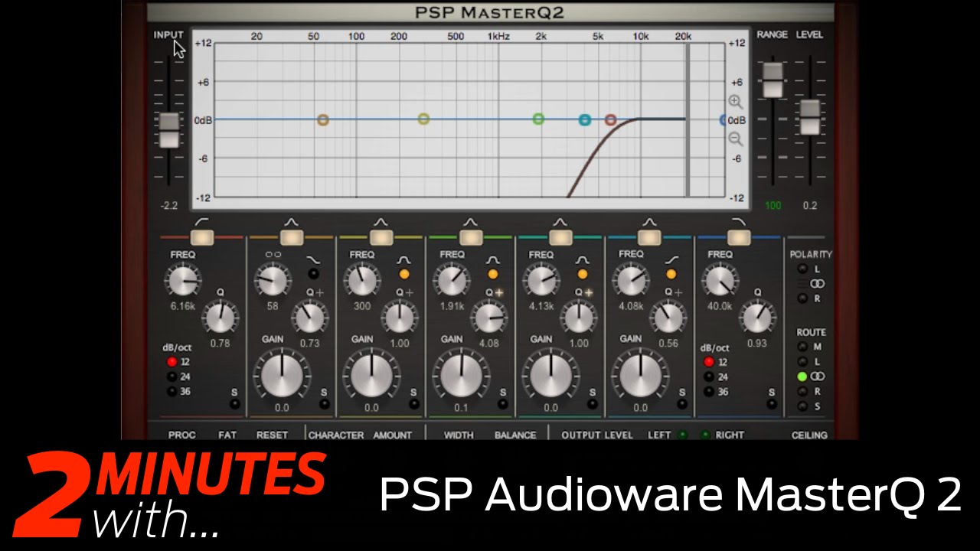Click the BALANCE label
Viewport: 980px width, 551px height.
click(x=515, y=435)
